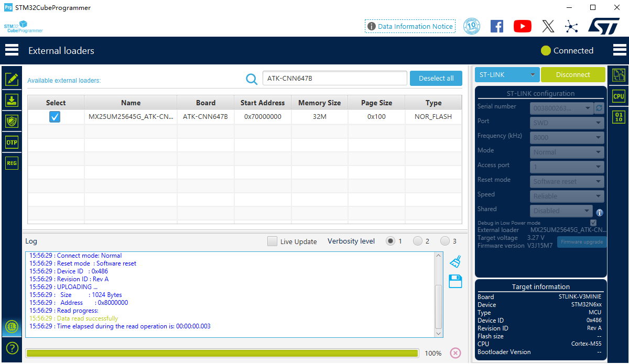Toggle Debug in Low Power mode checkbox

click(593, 223)
